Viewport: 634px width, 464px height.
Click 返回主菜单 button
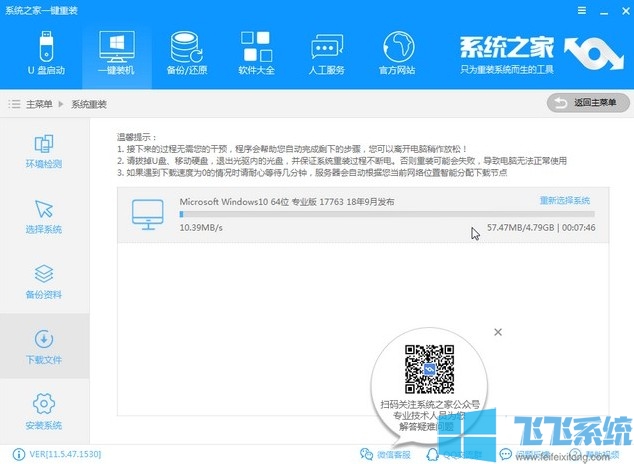[x=588, y=103]
